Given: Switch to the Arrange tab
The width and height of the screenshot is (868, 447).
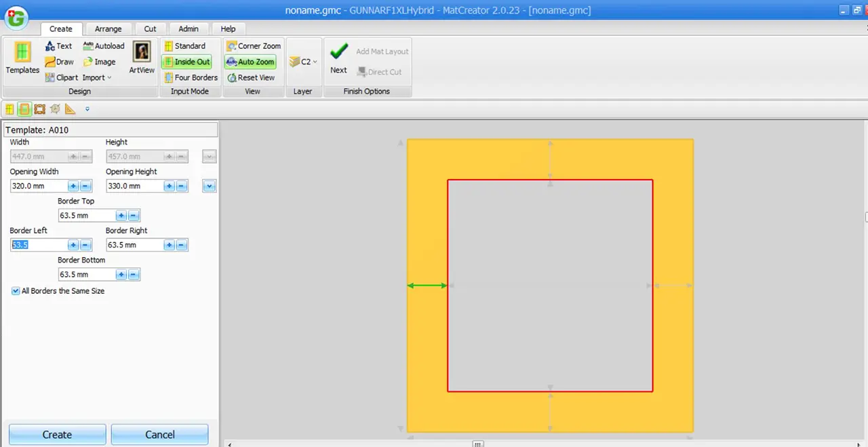Looking at the screenshot, I should click(x=108, y=29).
